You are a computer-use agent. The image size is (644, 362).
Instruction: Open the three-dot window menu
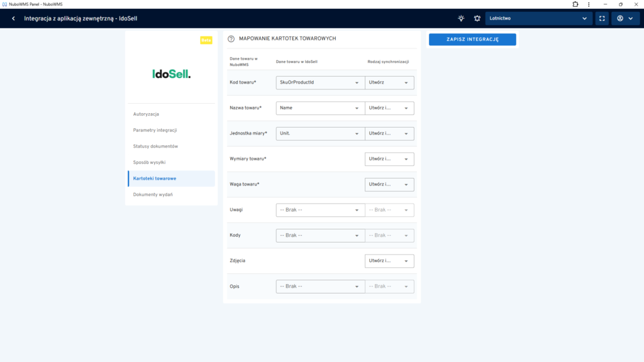589,4
